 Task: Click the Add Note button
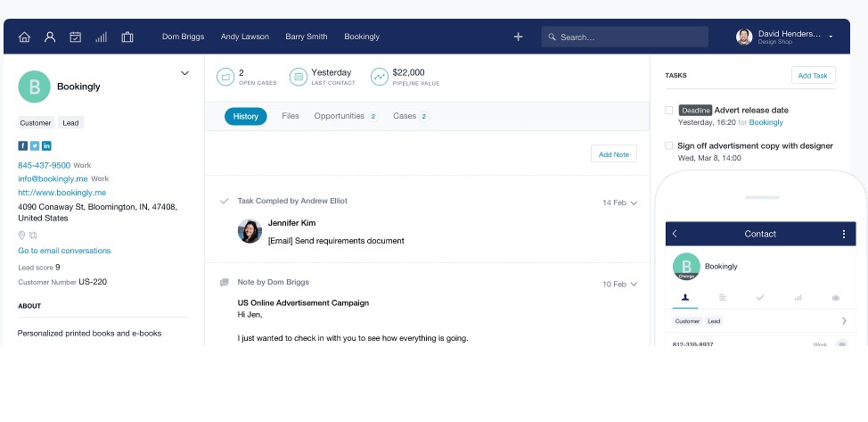coord(614,154)
